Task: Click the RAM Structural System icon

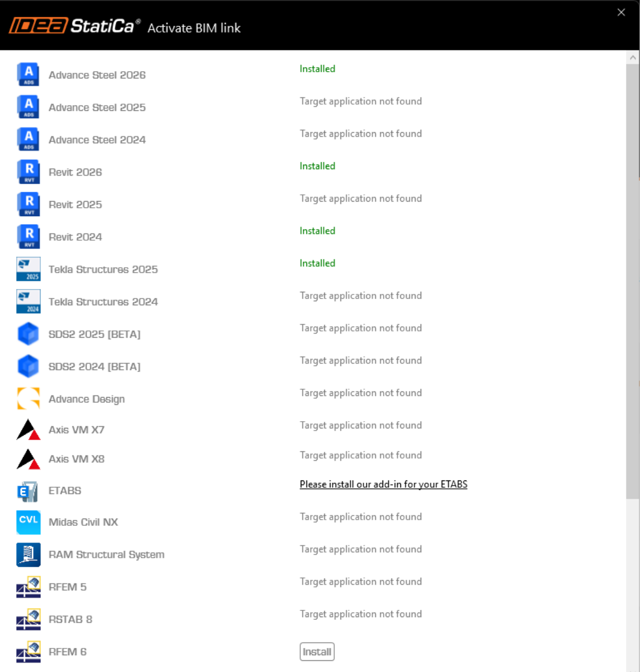Action: pyautogui.click(x=28, y=554)
